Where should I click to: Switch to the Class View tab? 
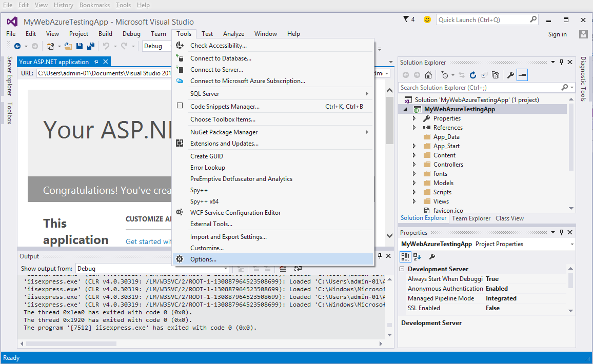(x=509, y=218)
